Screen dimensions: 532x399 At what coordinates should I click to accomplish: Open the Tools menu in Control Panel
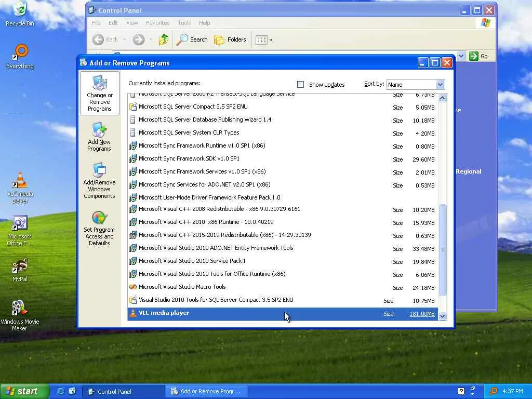pos(184,23)
